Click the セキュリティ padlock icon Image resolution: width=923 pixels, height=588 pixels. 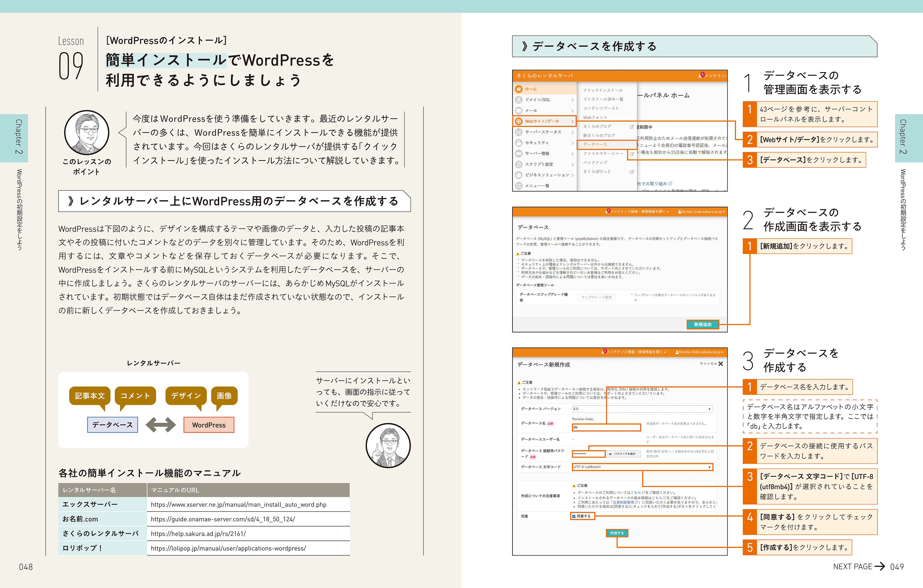pyautogui.click(x=519, y=143)
